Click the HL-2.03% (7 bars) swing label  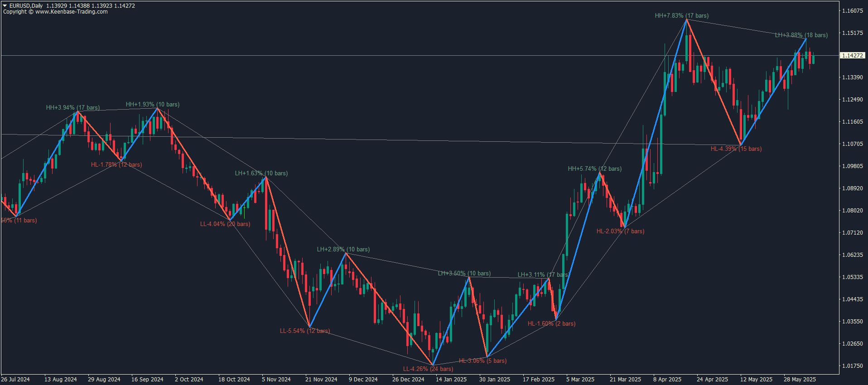click(621, 231)
